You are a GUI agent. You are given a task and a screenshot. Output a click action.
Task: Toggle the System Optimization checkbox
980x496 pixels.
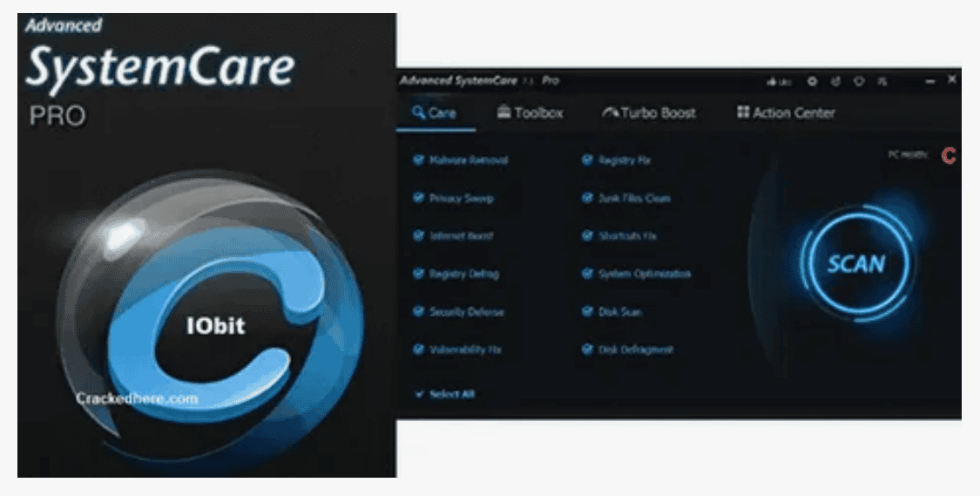click(x=587, y=274)
